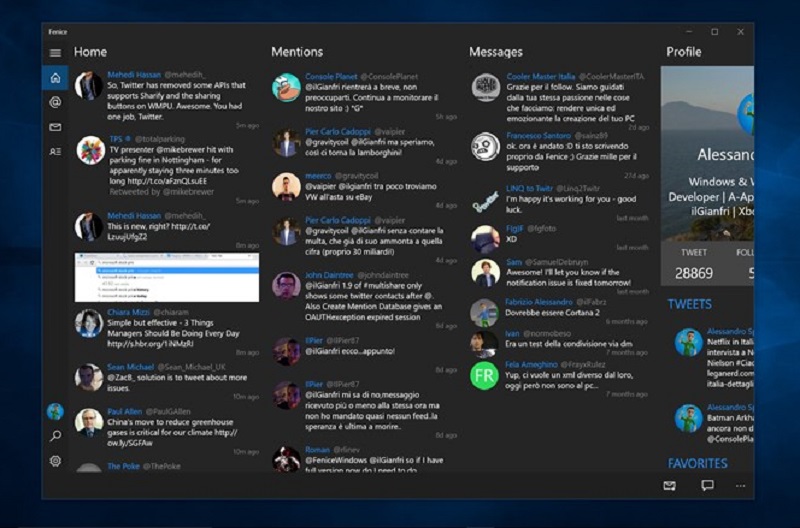Open the screenshot image in Mehedi's tweet
The width and height of the screenshot is (800, 528).
pyautogui.click(x=167, y=277)
